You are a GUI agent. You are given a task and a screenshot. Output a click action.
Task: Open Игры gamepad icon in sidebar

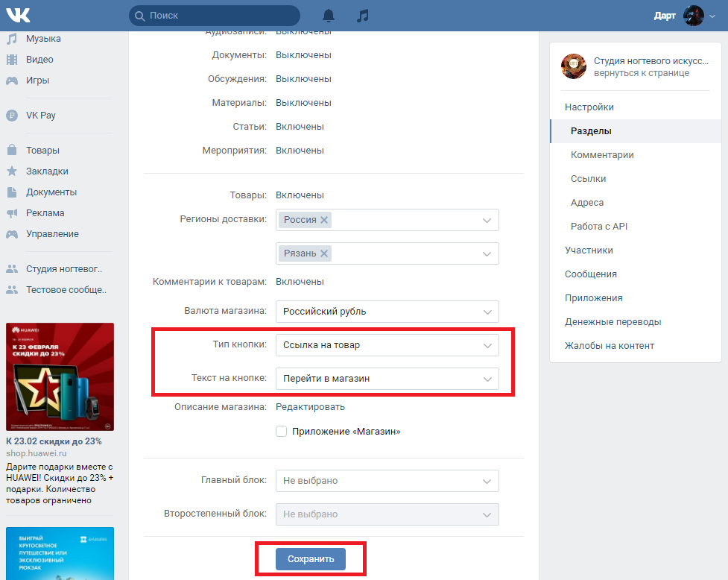(x=12, y=81)
